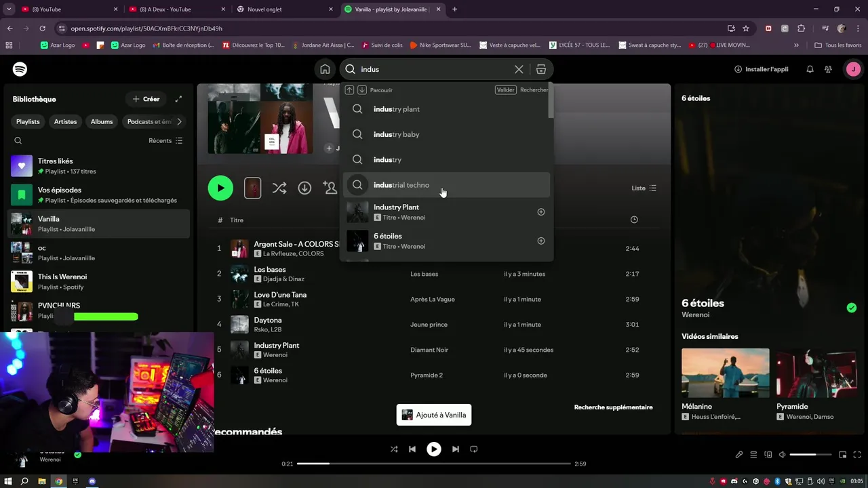Image resolution: width=868 pixels, height=488 pixels.
Task: Add 6 étoiles search result to playlist
Action: [541, 241]
